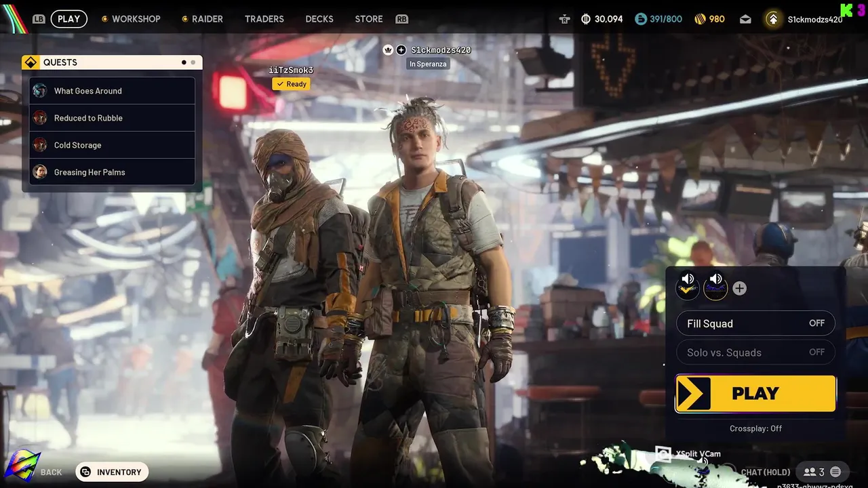
Task: Start matchmaking with the yellow PLAY button
Action: click(x=755, y=394)
